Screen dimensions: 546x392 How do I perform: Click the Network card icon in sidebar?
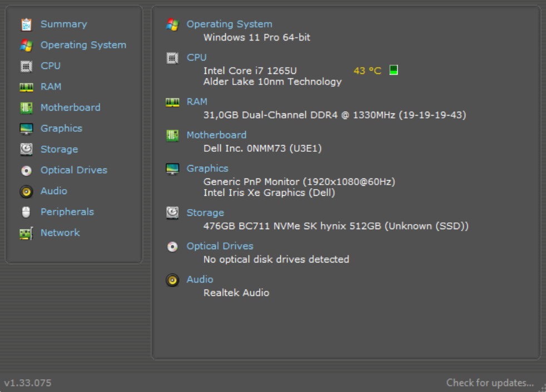click(26, 233)
